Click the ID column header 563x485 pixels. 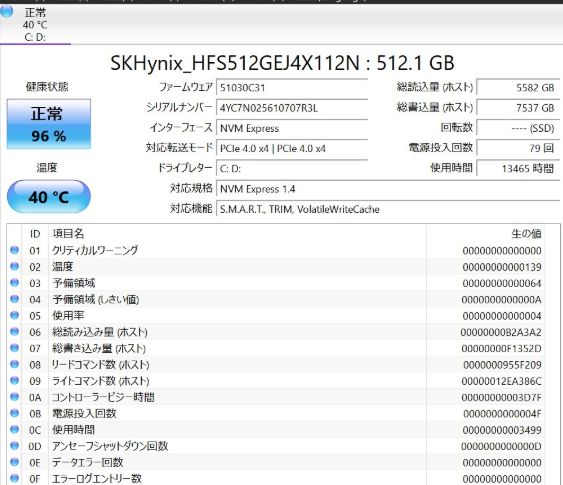pos(35,234)
